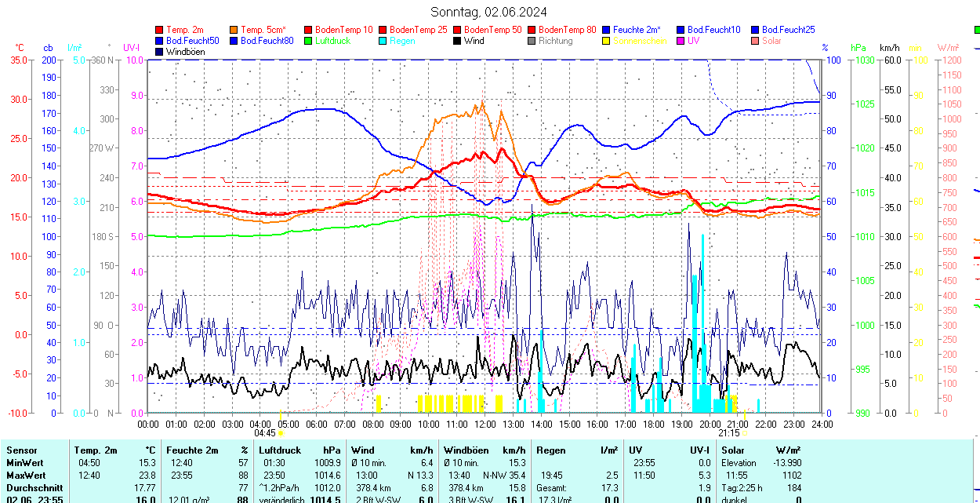Click the cyan Regen legend swatch
The height and width of the screenshot is (503, 980).
point(383,41)
